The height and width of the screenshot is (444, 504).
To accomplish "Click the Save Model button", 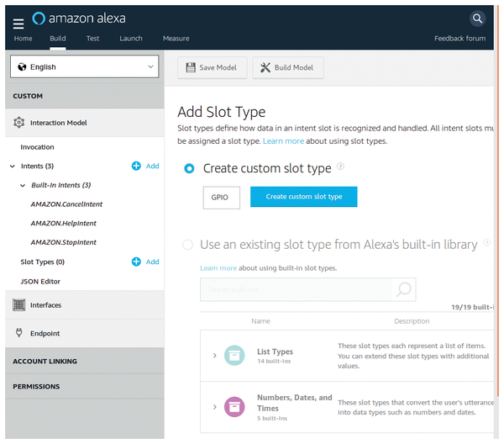I will point(213,67).
